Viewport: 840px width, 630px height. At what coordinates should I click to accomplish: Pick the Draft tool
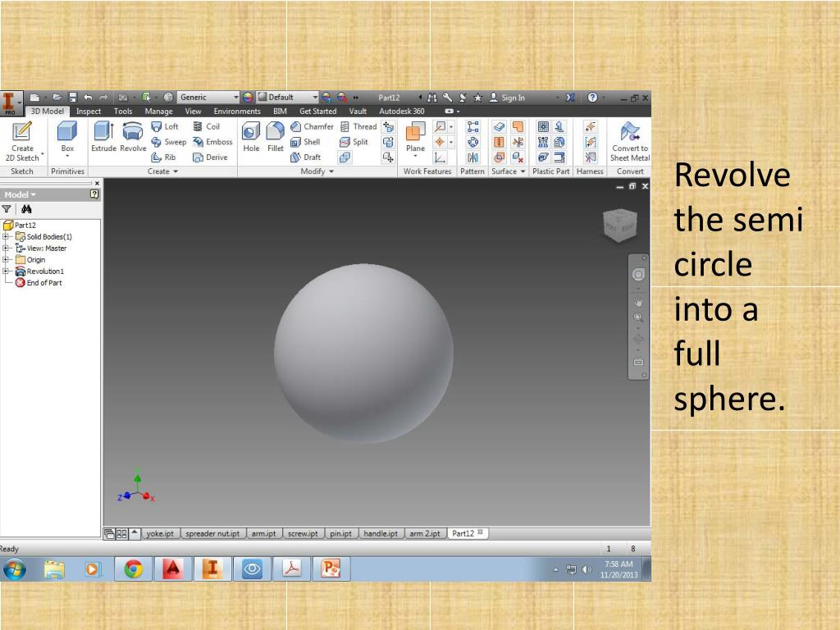(x=305, y=157)
